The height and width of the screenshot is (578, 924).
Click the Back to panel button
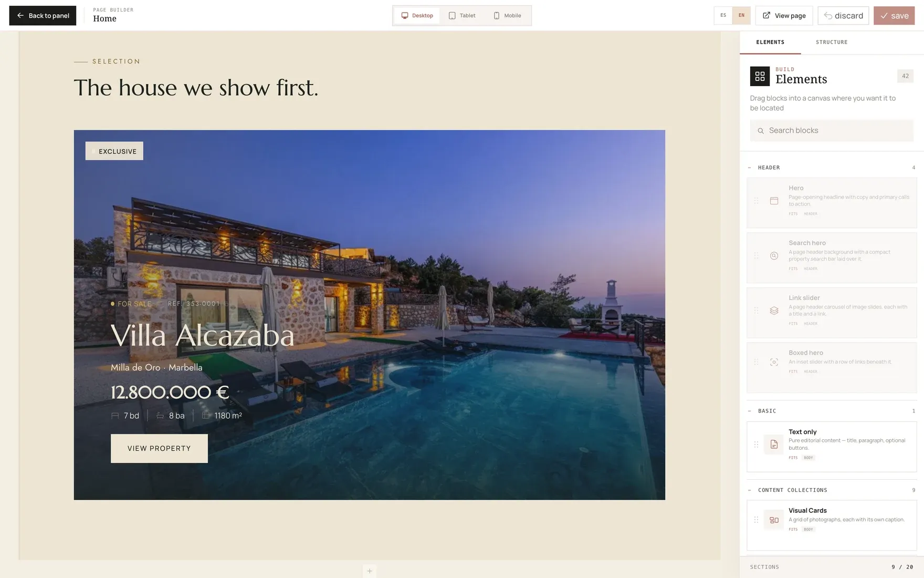43,16
